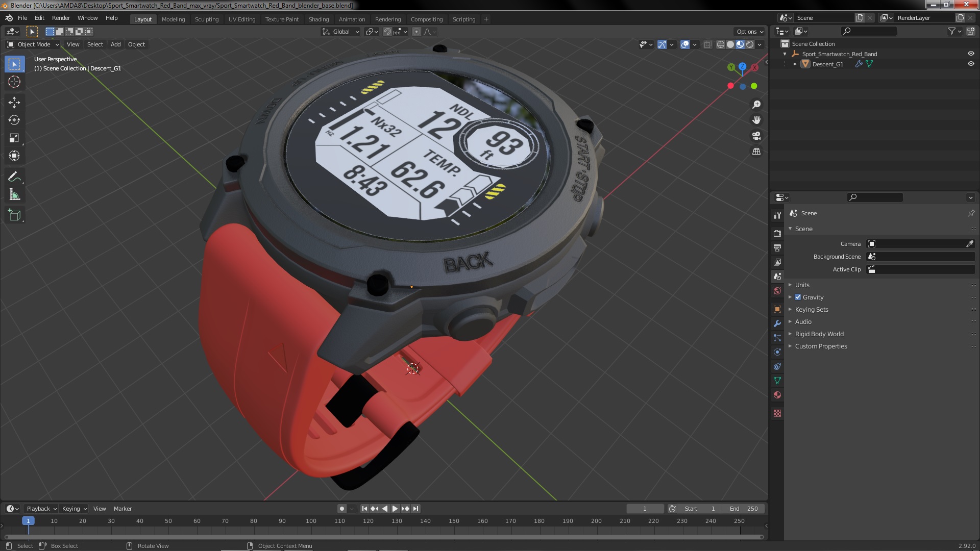Select the Move tool
Image resolution: width=980 pixels, height=551 pixels.
14,103
